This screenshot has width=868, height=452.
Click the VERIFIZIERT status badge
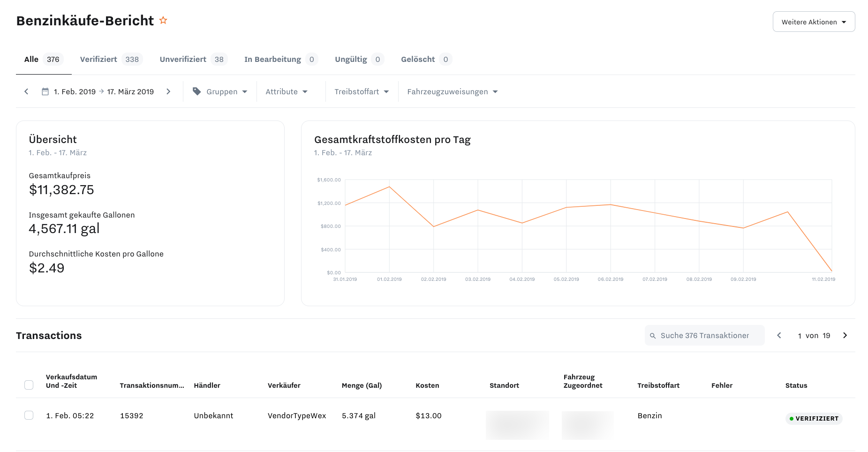pyautogui.click(x=814, y=418)
